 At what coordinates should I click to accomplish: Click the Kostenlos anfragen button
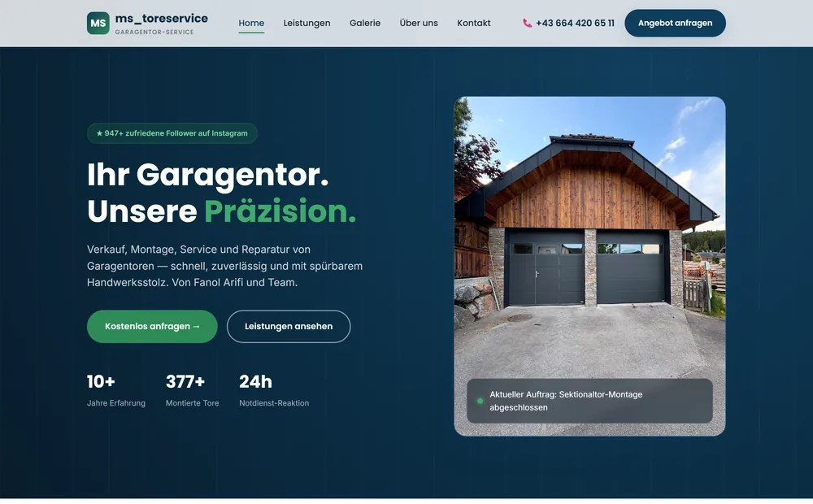tap(152, 326)
